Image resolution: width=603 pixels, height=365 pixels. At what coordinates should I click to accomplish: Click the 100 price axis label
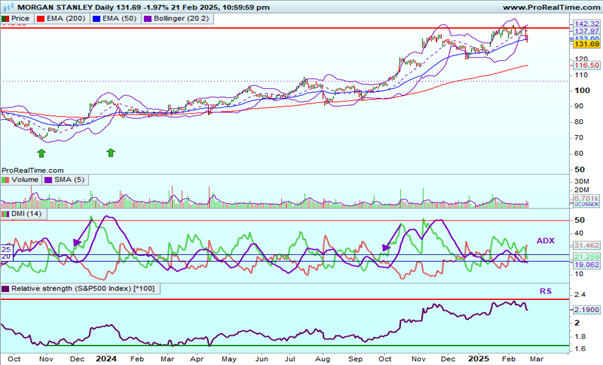[582, 90]
